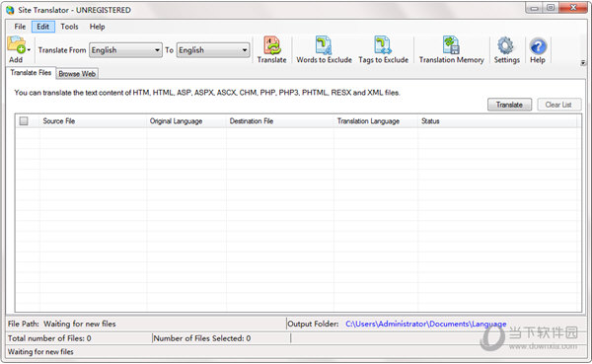Open the File menu
Image resolution: width=592 pixels, height=364 pixels.
pos(20,27)
